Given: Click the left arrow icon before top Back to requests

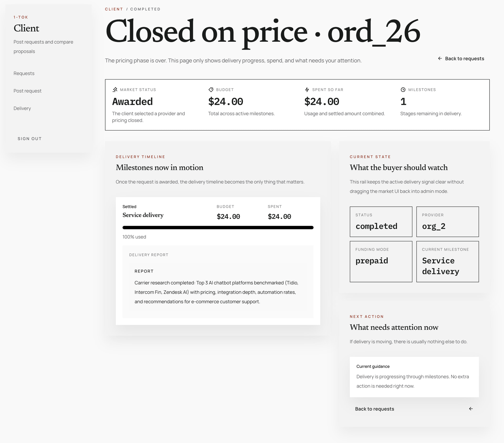Looking at the screenshot, I should (440, 58).
